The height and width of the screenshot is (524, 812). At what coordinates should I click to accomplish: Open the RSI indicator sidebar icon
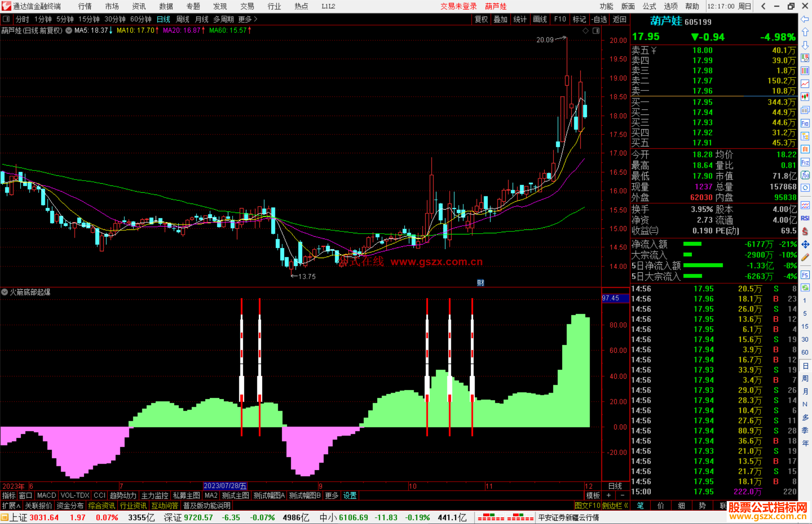(805, 218)
